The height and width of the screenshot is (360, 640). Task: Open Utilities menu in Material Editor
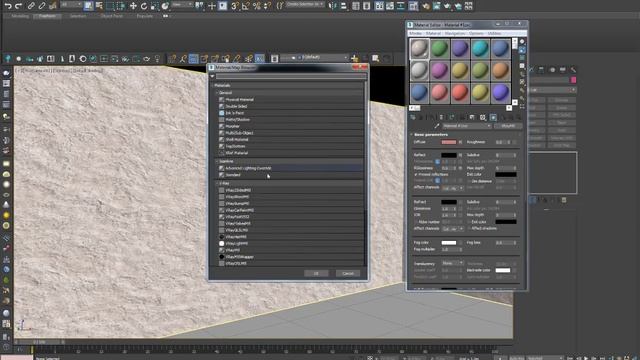click(494, 33)
